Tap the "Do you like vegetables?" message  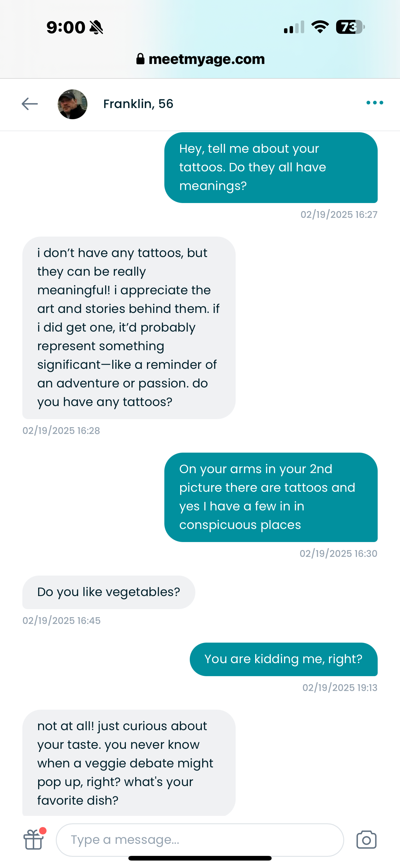(109, 592)
